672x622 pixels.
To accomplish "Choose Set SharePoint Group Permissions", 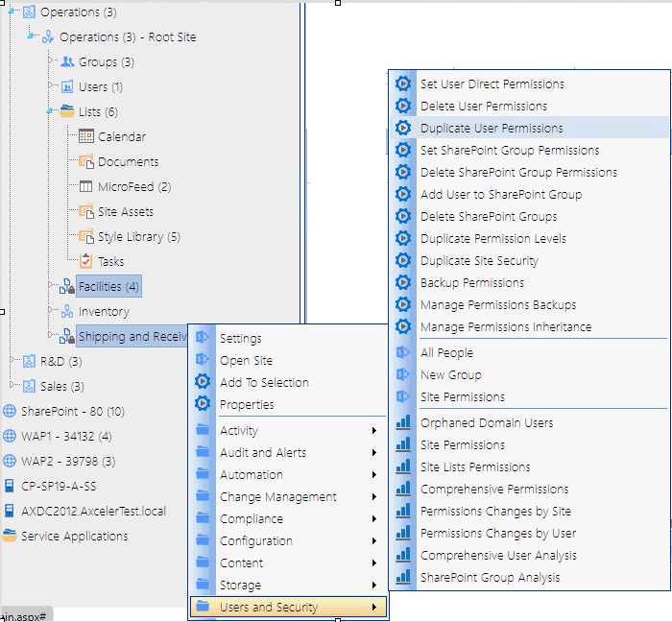I will click(530, 150).
